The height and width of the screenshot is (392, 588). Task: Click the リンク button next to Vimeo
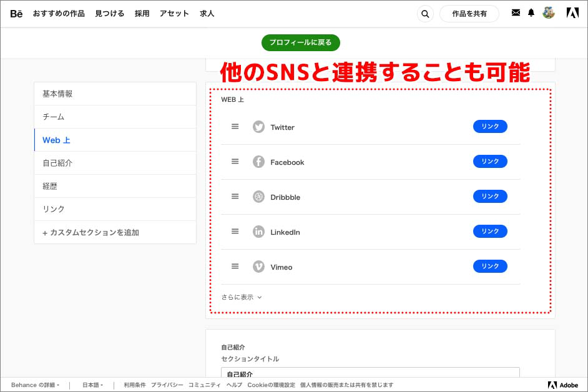pos(490,266)
